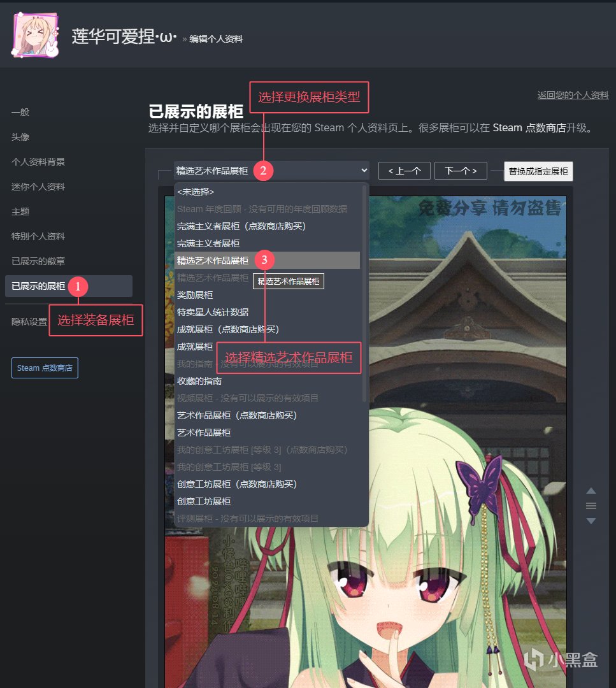Image resolution: width=616 pixels, height=688 pixels.
Task: Choose the 特卖星人统计数据 option
Action: pos(267,312)
